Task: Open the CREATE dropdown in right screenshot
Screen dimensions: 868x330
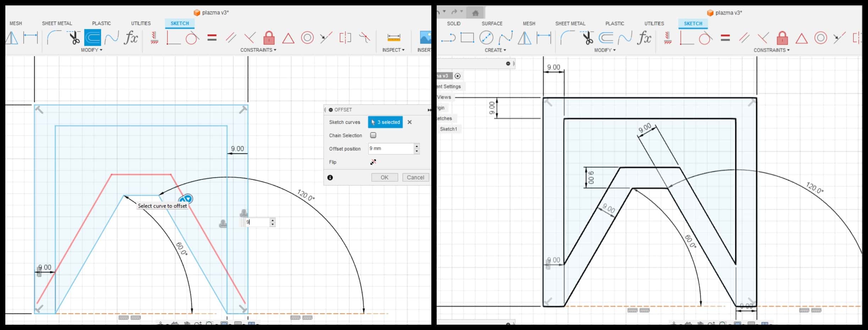Action: [x=495, y=50]
